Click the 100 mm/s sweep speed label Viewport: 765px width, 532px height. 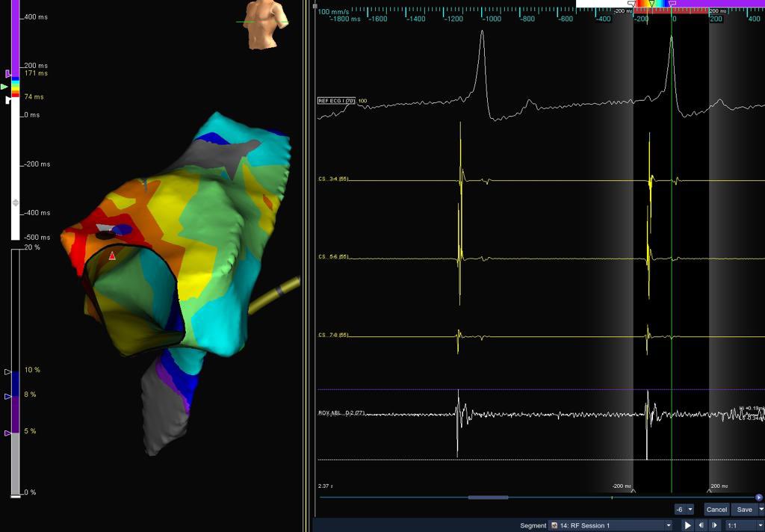point(333,11)
